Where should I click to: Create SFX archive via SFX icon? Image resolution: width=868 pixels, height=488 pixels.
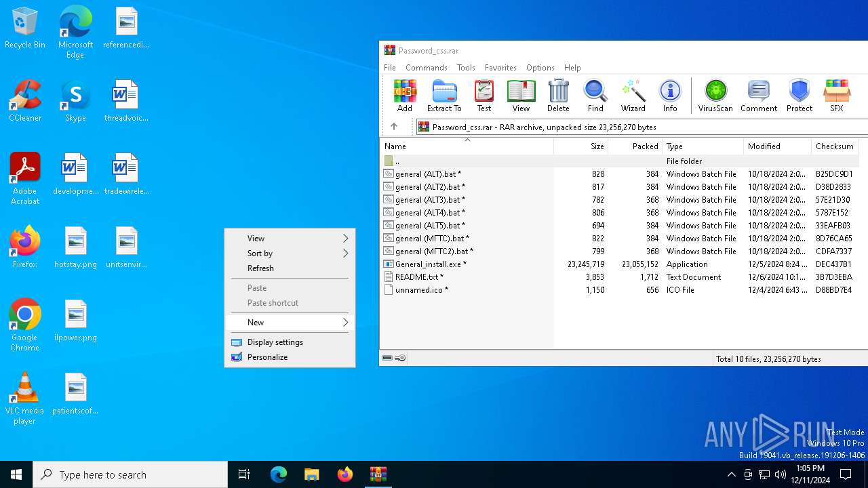point(837,96)
